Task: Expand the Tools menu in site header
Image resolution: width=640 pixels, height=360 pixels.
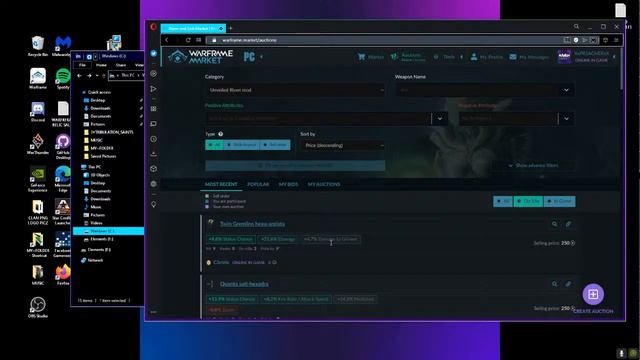Action: [448, 57]
